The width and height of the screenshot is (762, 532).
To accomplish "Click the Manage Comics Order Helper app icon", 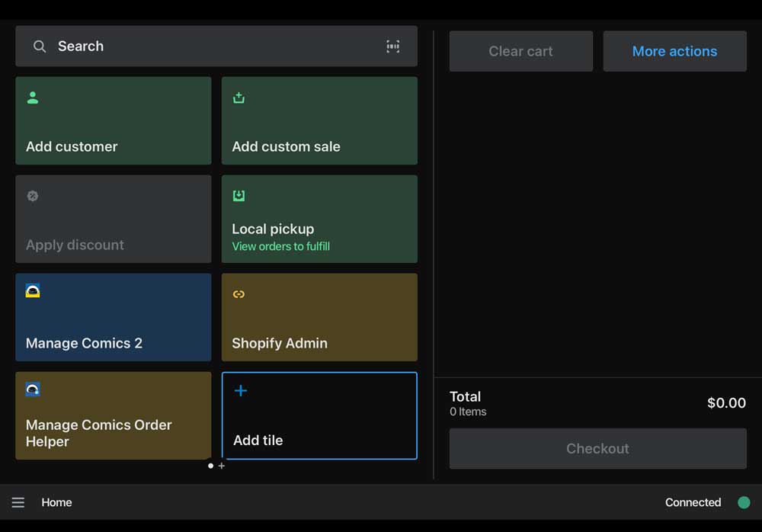I will click(33, 389).
